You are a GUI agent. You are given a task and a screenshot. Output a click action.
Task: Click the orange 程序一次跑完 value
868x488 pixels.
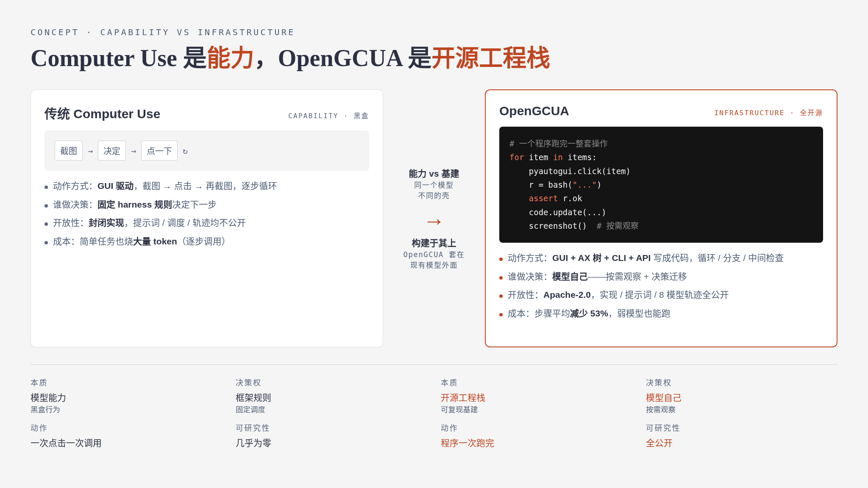[467, 443]
